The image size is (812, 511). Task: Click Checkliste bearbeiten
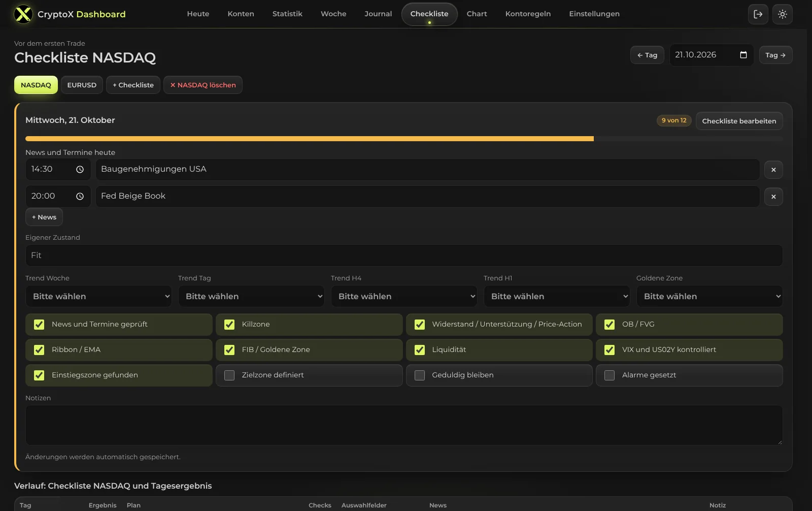(x=739, y=121)
